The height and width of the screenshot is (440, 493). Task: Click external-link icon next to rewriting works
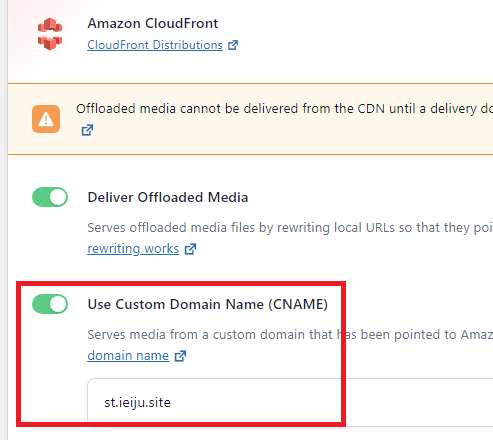190,249
